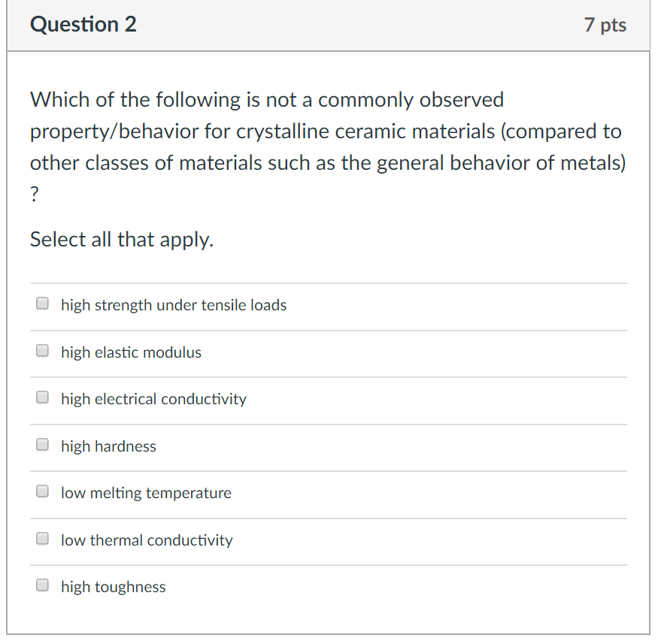Viewport: 658px width, 644px height.
Task: Check the 'high strength under tensile loads' option
Action: (x=42, y=303)
